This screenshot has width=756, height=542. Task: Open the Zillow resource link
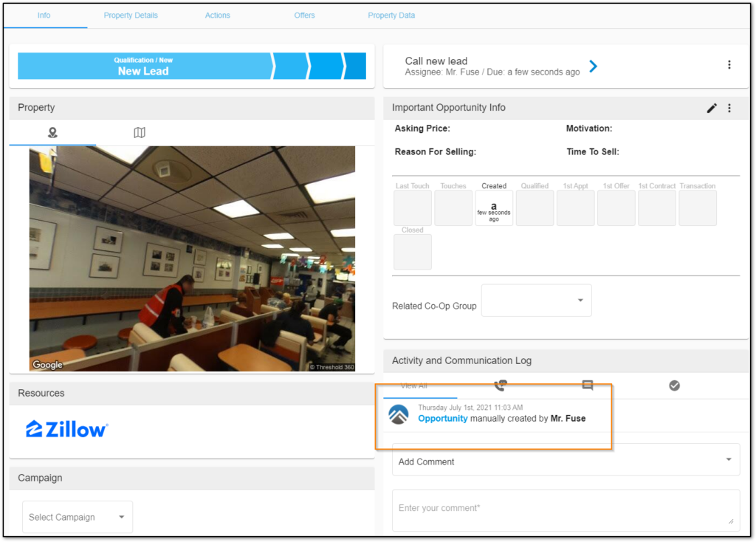tap(67, 429)
